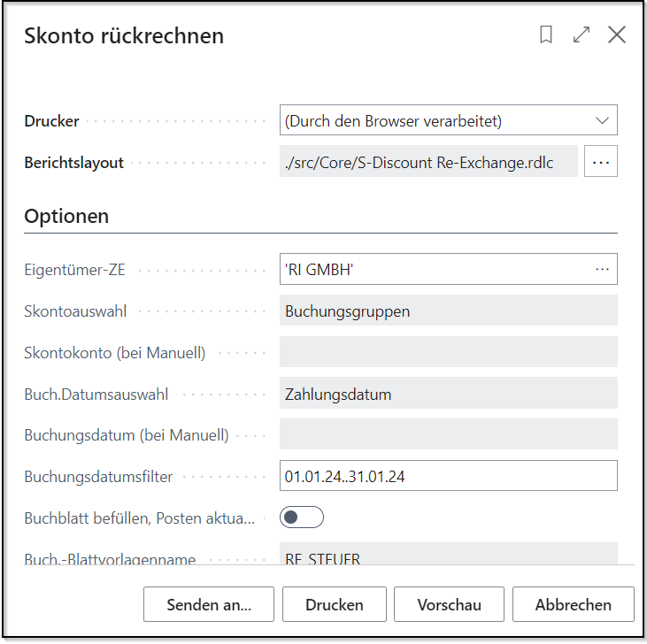This screenshot has width=647, height=644.
Task: Open Berichtslayout selection via ellipsis button
Action: tap(601, 163)
